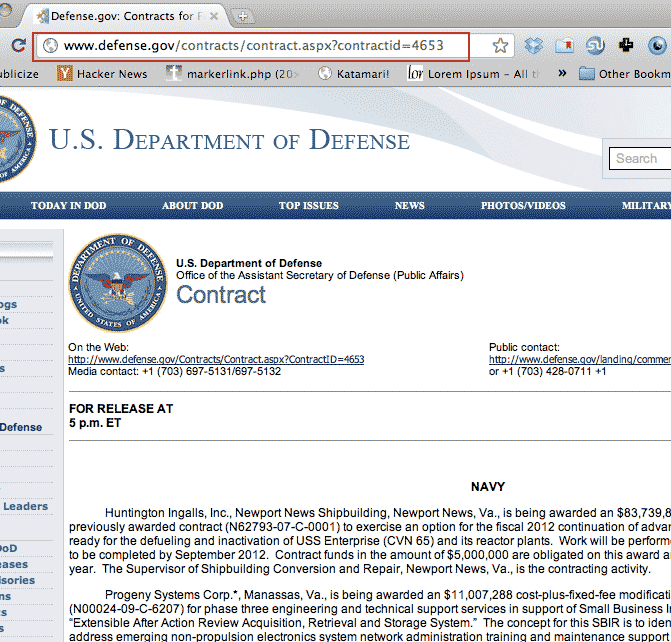The width and height of the screenshot is (671, 642).
Task: Click the blue globe extension icon
Action: (x=657, y=45)
